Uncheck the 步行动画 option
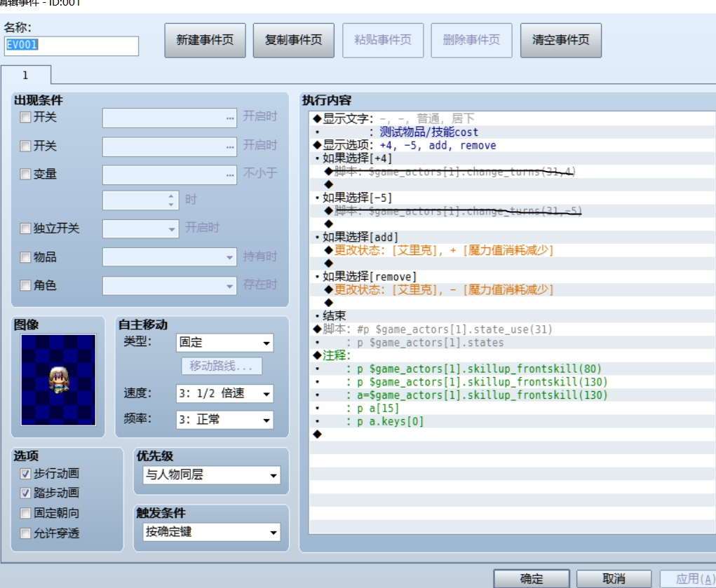This screenshot has width=716, height=588. [25, 474]
